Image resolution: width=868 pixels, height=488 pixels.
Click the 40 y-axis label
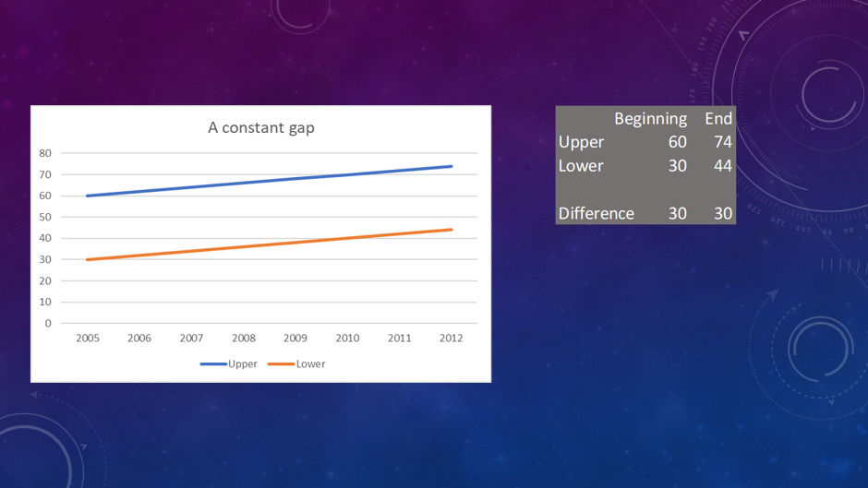(x=45, y=239)
